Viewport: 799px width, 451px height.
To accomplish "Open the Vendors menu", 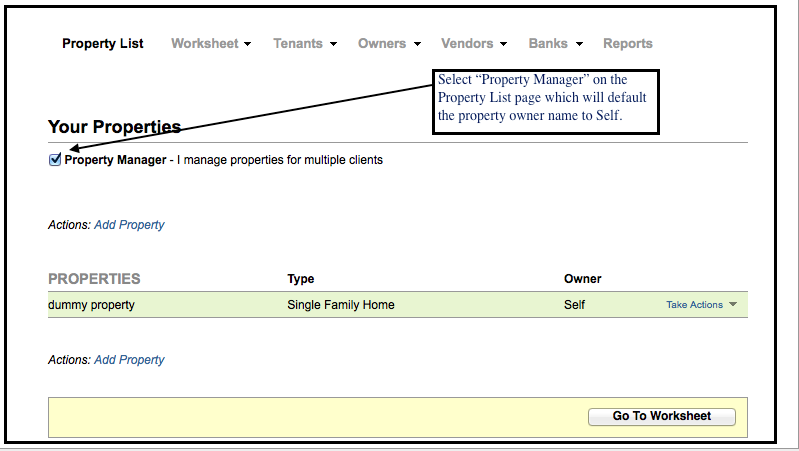I will (467, 44).
